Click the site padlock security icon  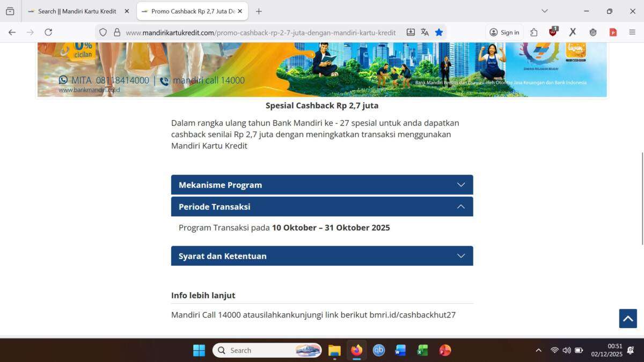coord(116,32)
